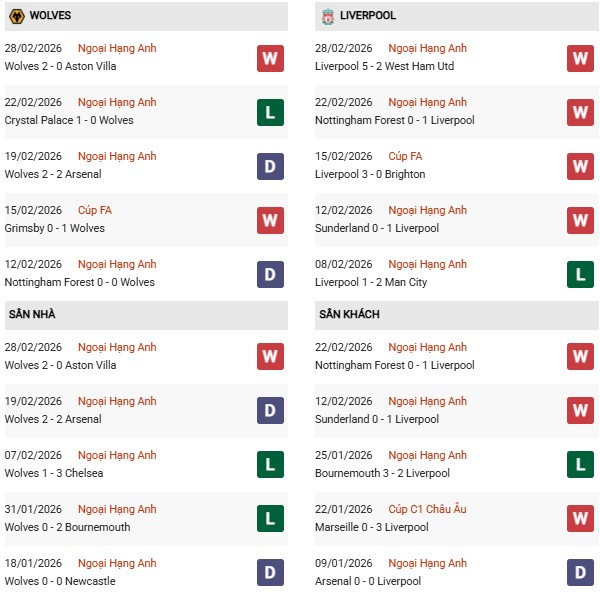Click the Liverpool club crest icon
This screenshot has width=600, height=592.
(x=328, y=16)
